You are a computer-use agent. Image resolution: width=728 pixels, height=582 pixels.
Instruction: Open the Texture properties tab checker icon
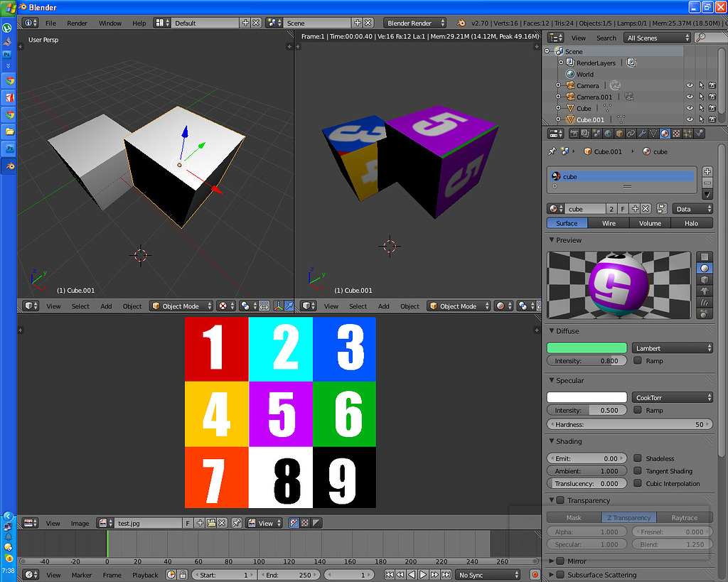pyautogui.click(x=676, y=134)
